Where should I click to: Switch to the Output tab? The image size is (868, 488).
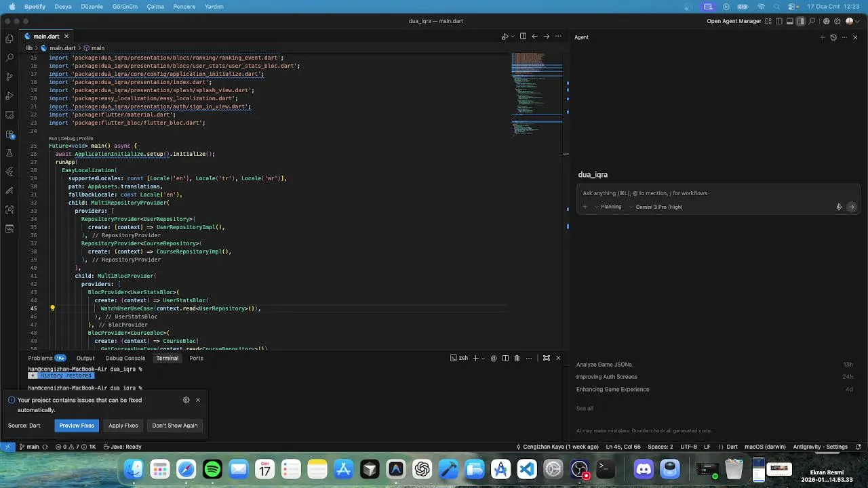(85, 358)
